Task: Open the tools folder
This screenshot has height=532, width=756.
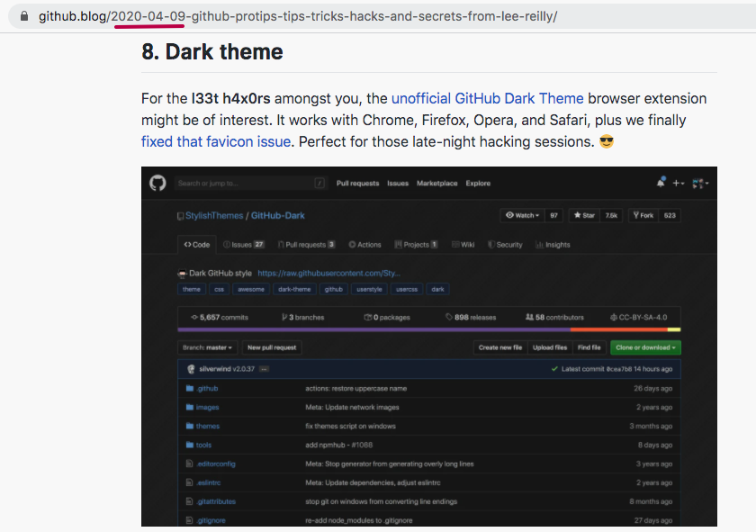Action: coord(203,445)
